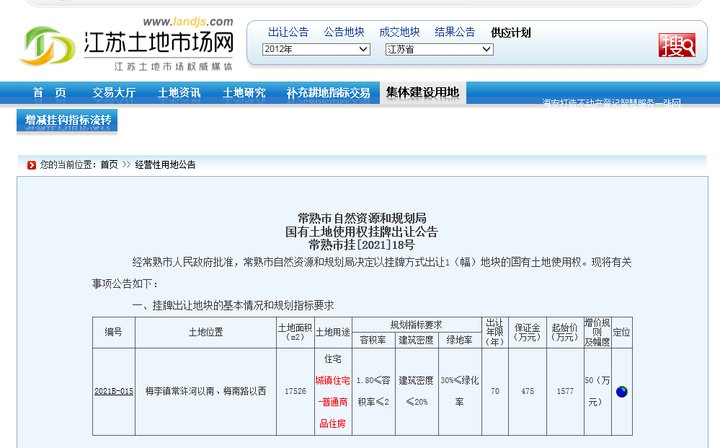
Task: Click land area value 17526
Action: (295, 391)
